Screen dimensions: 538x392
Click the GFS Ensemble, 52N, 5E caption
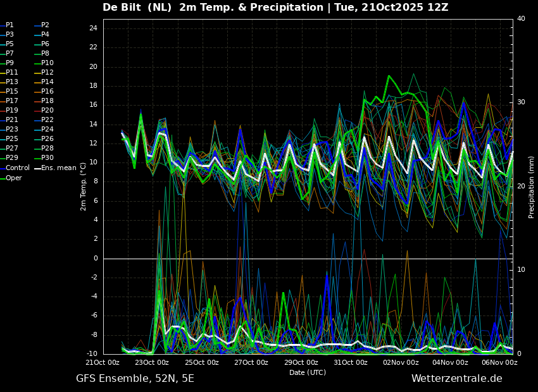coord(135,379)
